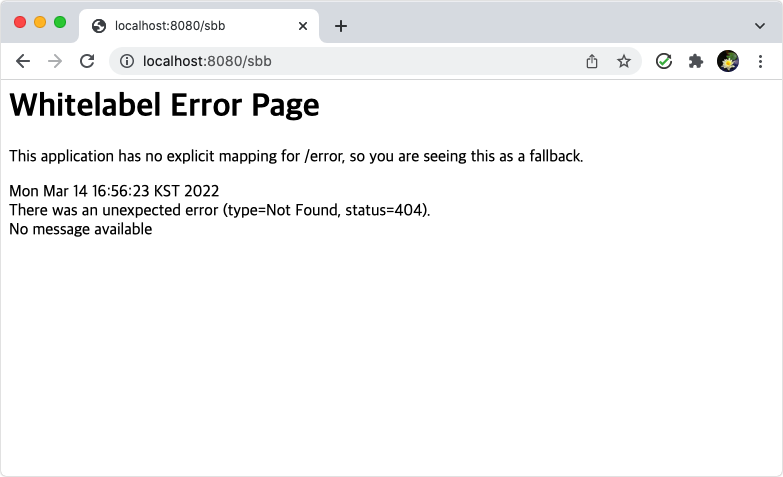Share this page via share icon

pyautogui.click(x=592, y=61)
